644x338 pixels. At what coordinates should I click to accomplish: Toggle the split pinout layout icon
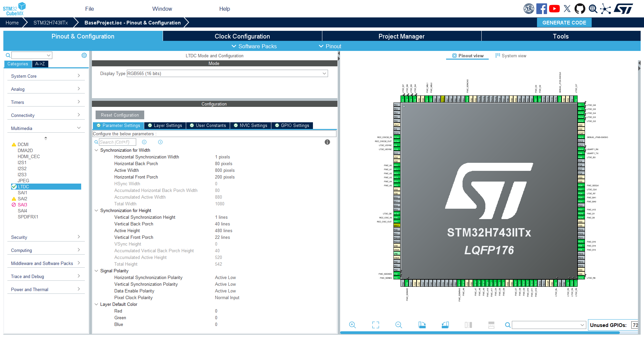[x=491, y=325]
